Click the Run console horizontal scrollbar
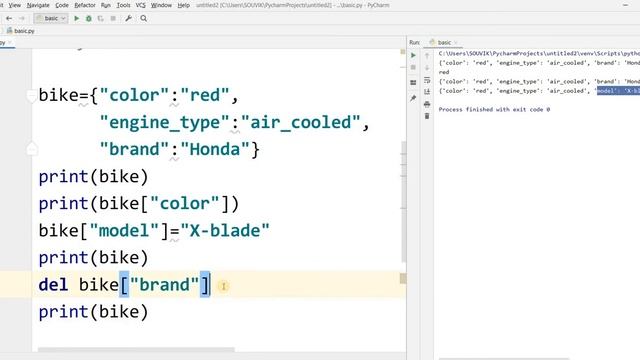640x360 pixels. [x=504, y=359]
